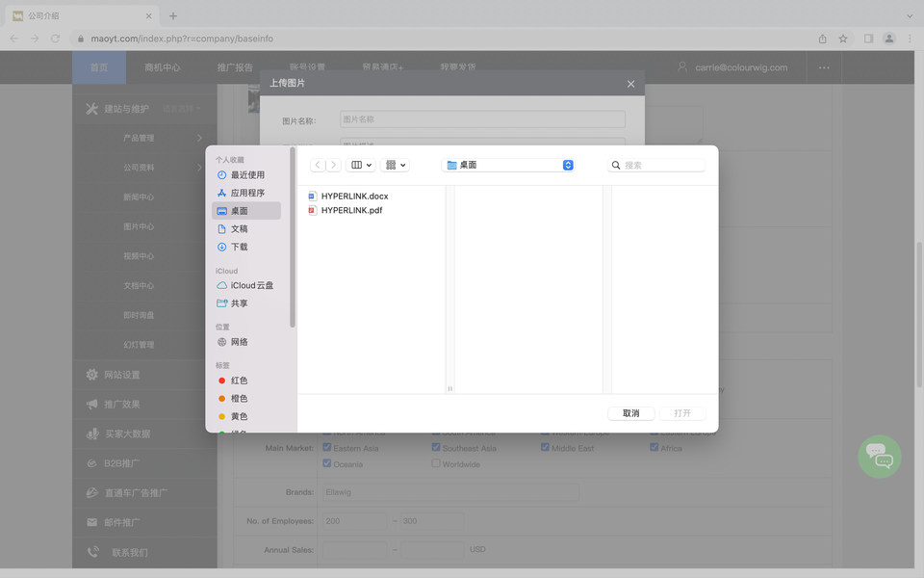
Task: Expand the 桌面 folder location popup
Action: coord(567,165)
